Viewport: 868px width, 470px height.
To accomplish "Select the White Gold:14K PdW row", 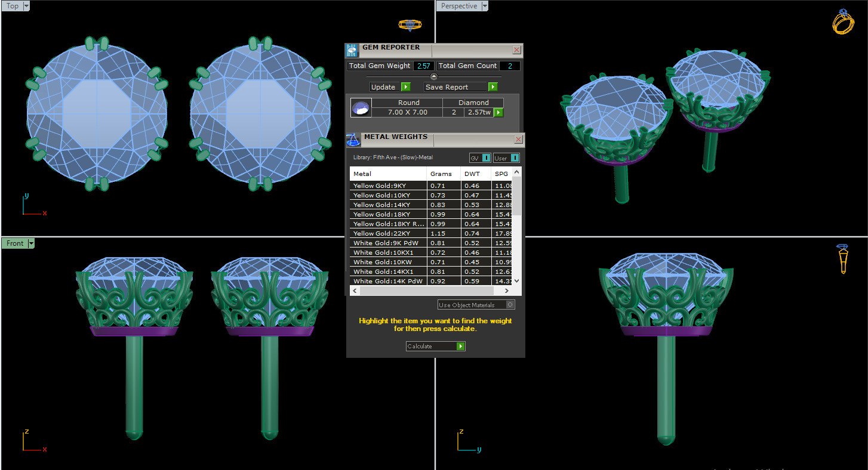I will [x=431, y=281].
